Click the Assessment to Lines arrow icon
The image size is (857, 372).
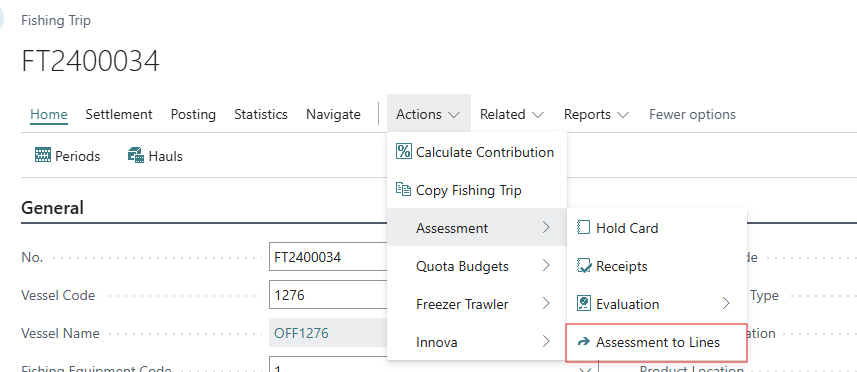pos(584,342)
